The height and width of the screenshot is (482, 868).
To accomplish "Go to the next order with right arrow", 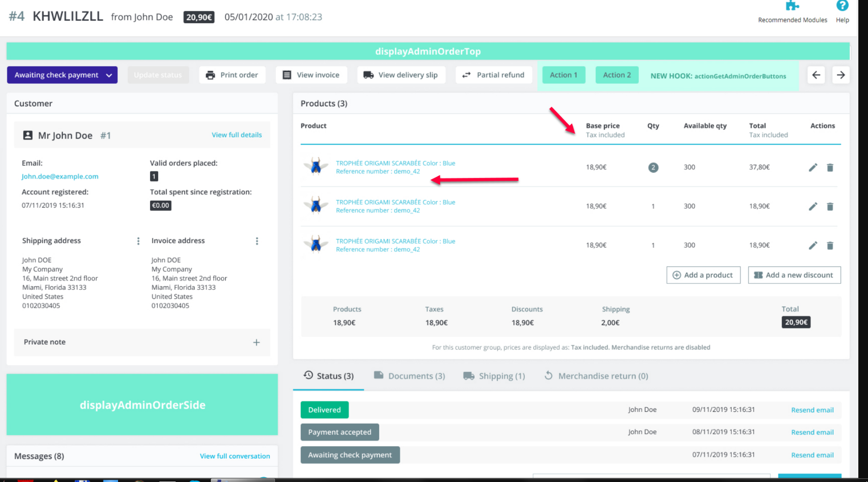I will pyautogui.click(x=841, y=75).
